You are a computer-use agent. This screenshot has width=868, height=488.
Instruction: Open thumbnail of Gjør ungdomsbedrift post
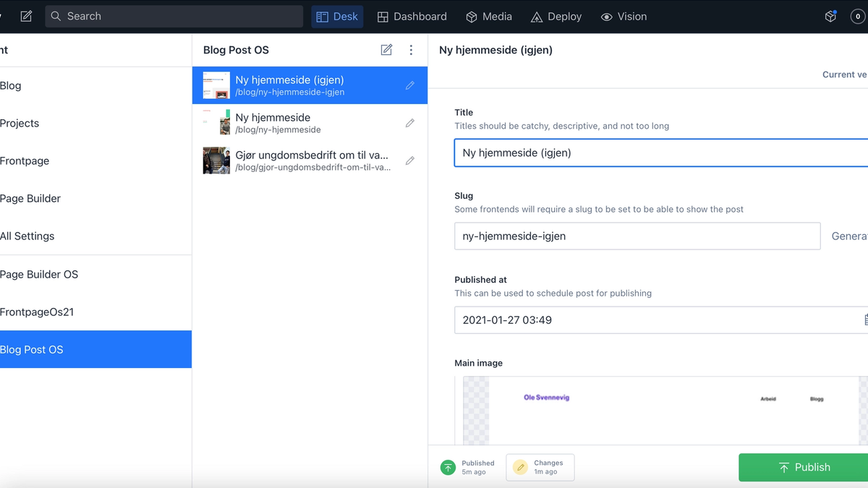click(x=216, y=160)
